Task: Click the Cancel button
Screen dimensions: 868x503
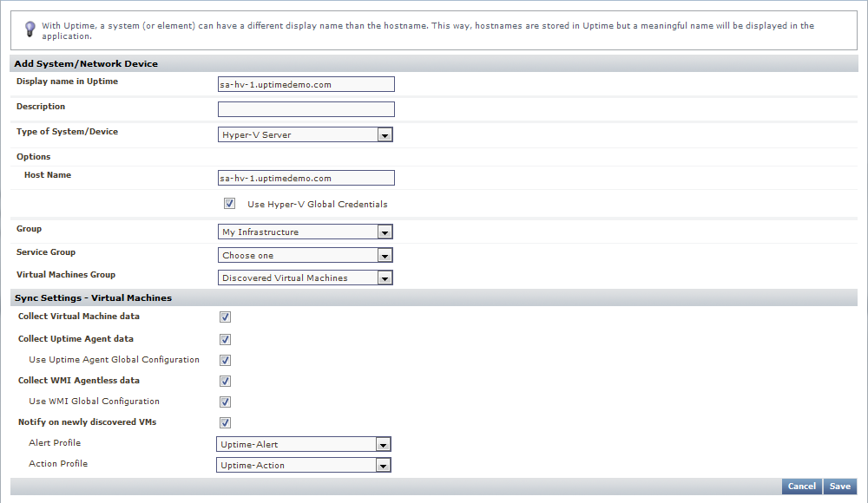Action: click(x=801, y=487)
